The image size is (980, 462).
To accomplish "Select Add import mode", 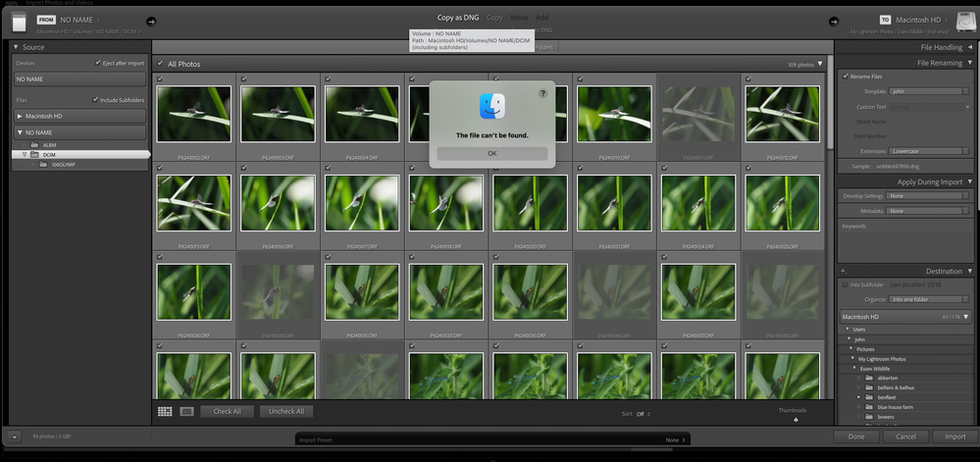I will pos(542,18).
